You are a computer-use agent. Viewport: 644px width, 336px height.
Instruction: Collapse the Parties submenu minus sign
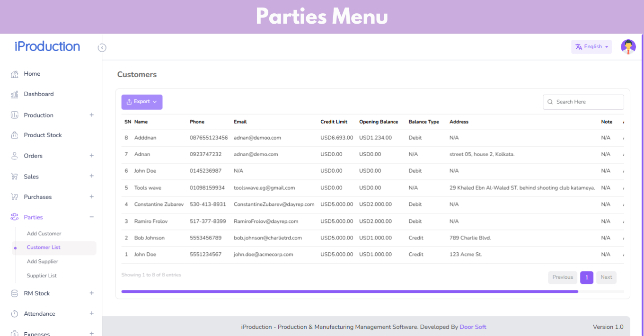pos(92,217)
